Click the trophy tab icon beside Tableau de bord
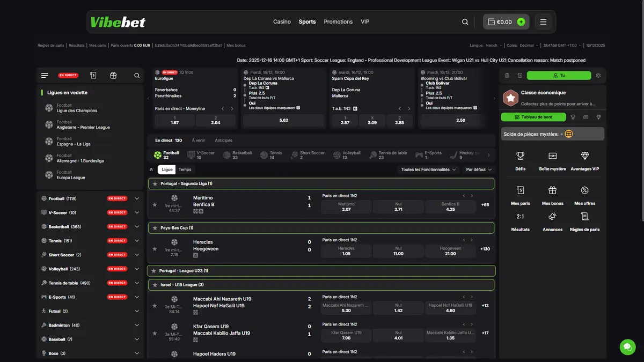644x362 pixels. click(573, 117)
